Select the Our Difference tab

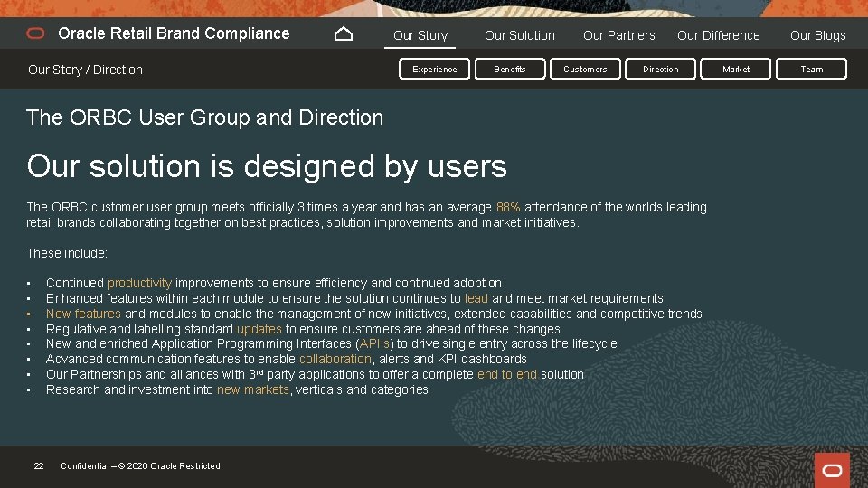coord(719,35)
